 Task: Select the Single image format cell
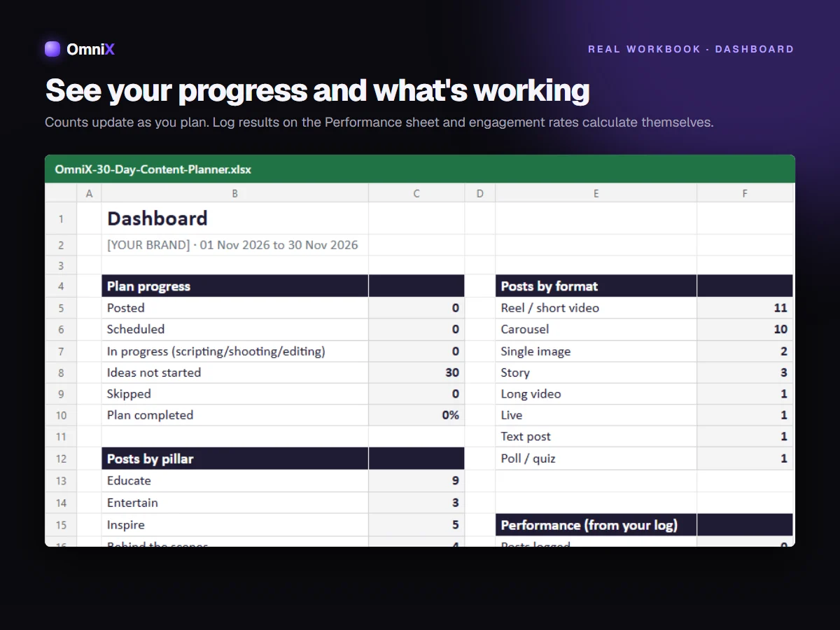pos(596,351)
